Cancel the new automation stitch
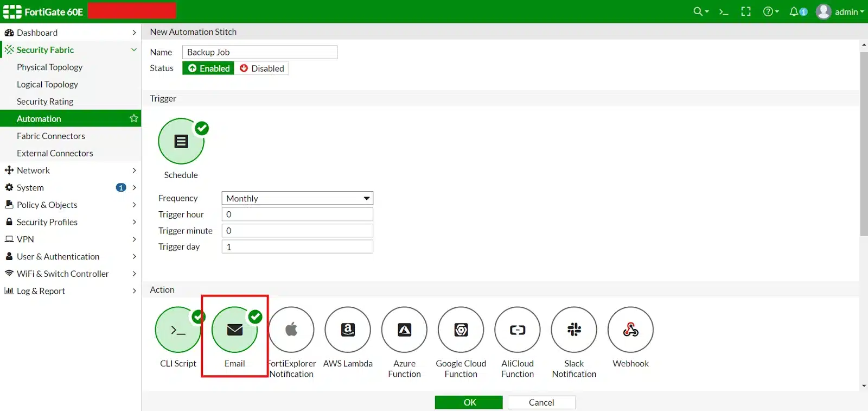This screenshot has height=411, width=868. click(541, 402)
